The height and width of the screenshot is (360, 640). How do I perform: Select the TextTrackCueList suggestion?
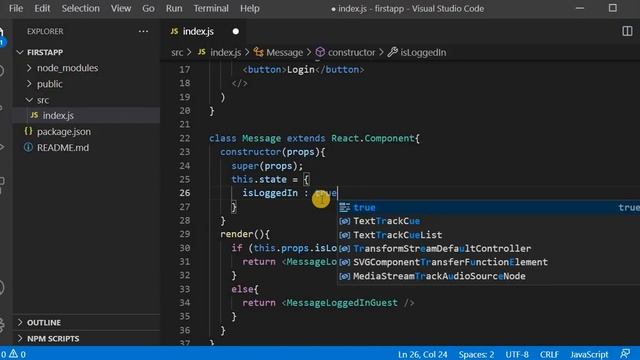click(x=488, y=235)
